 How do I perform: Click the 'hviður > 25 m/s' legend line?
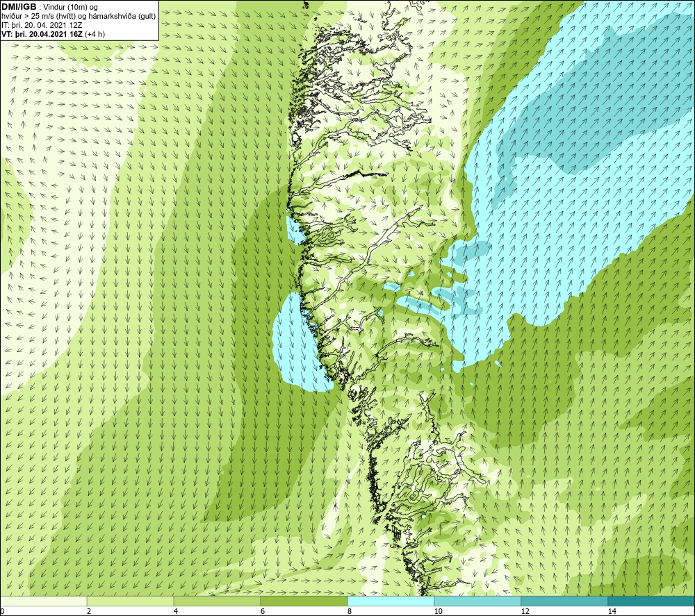(x=79, y=17)
